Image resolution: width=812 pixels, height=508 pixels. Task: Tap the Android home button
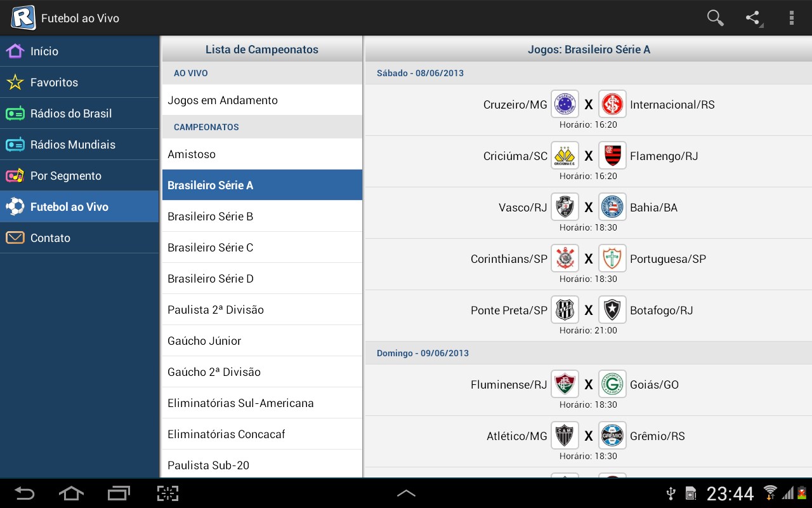pos(71,493)
